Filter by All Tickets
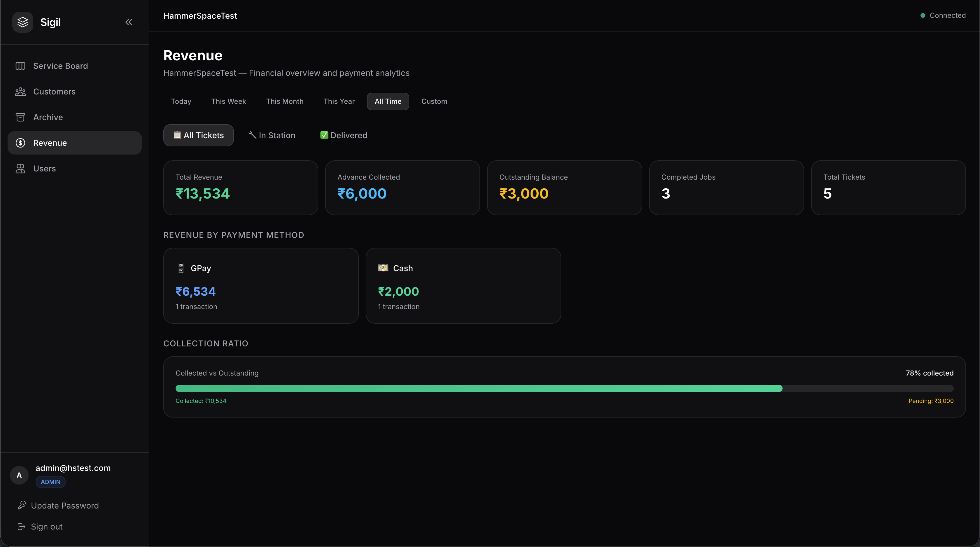Image resolution: width=980 pixels, height=547 pixels. point(199,135)
